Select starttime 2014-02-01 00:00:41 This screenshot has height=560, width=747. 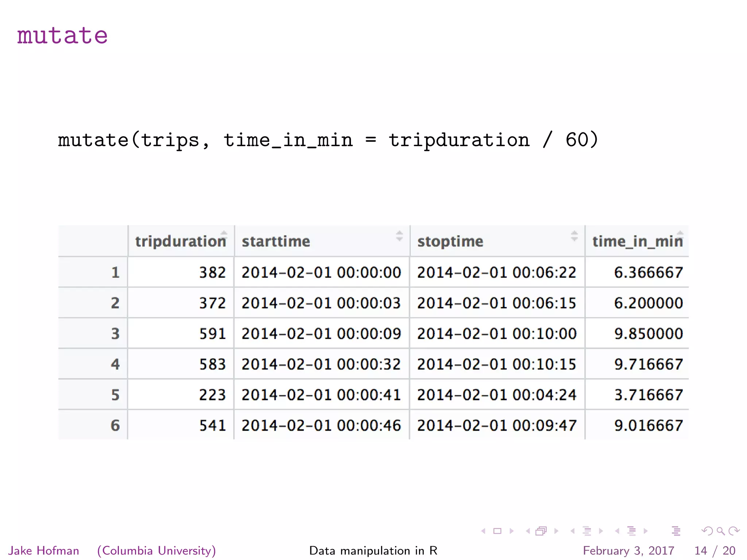pyautogui.click(x=321, y=395)
